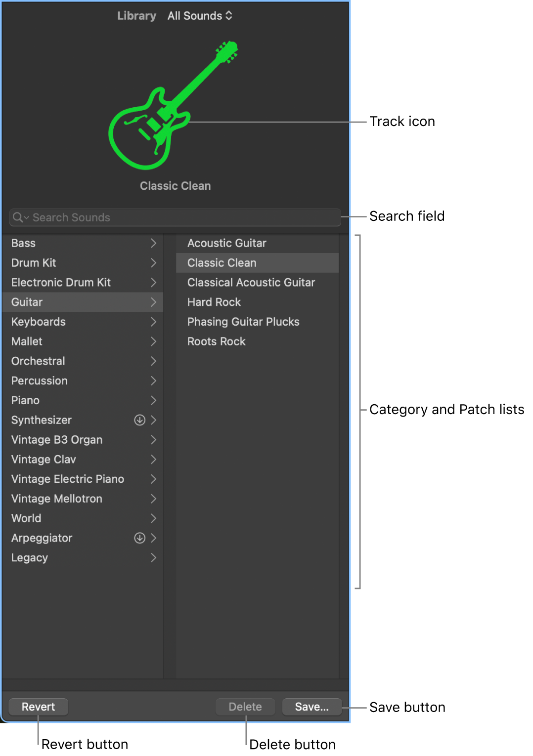
Task: Choose the Hard Rock patch
Action: pyautogui.click(x=214, y=302)
